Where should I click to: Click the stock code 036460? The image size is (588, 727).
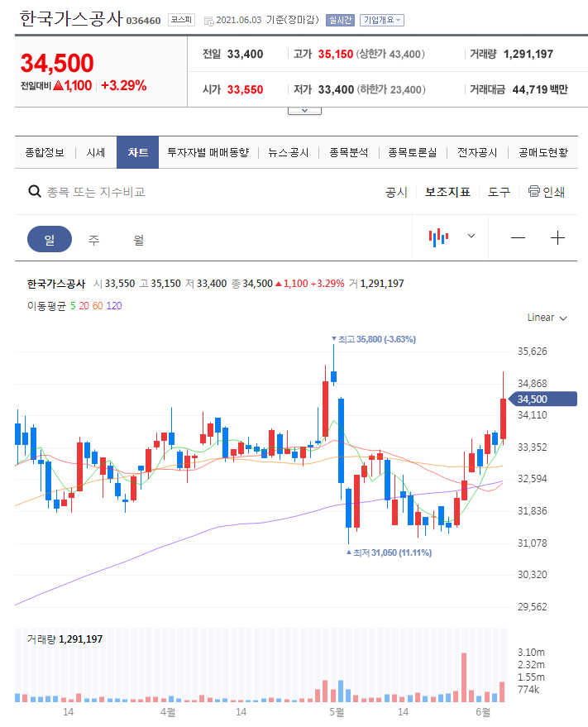(143, 21)
